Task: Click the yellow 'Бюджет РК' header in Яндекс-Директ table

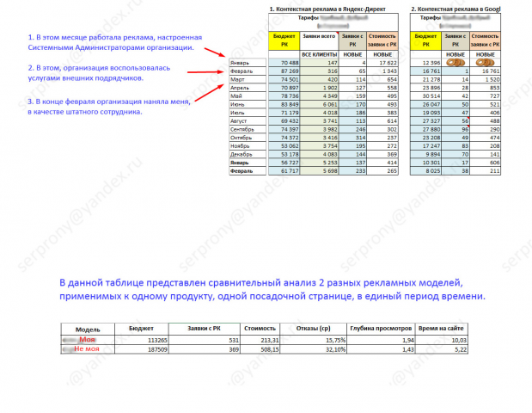Action: 284,40
